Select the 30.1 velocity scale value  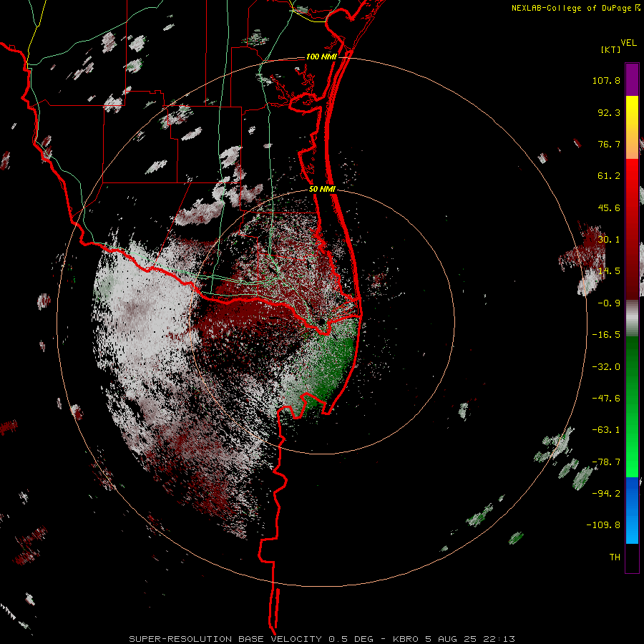[x=609, y=240]
